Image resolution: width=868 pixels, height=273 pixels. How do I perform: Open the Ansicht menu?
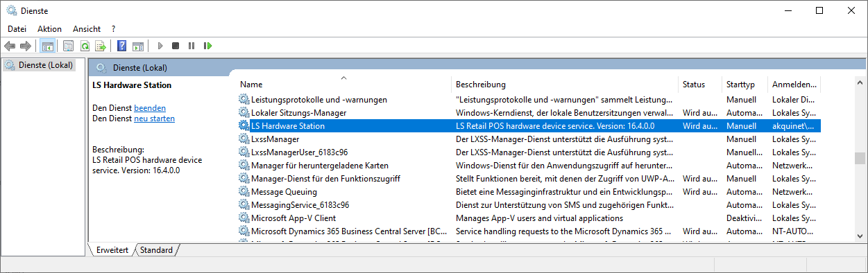[x=87, y=29]
